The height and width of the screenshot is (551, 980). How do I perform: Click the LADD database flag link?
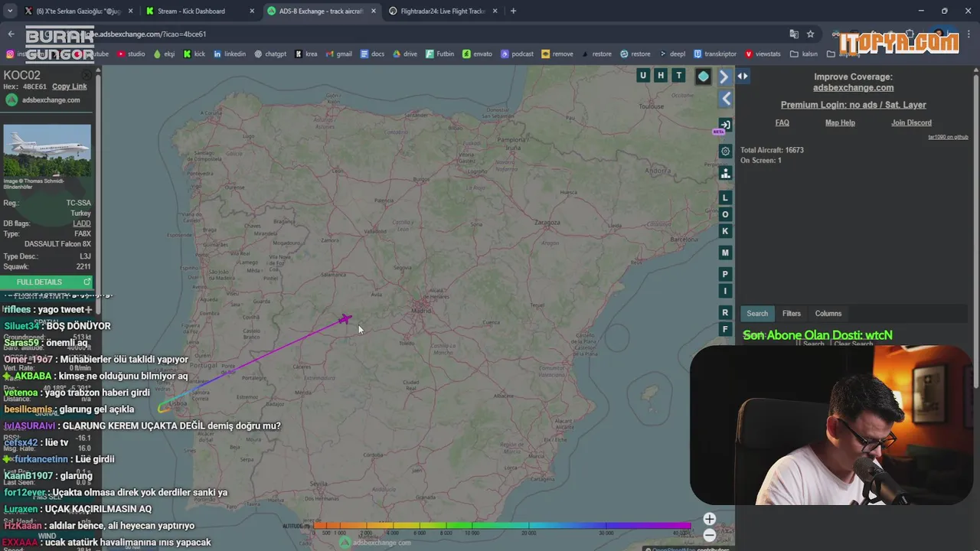[81, 223]
